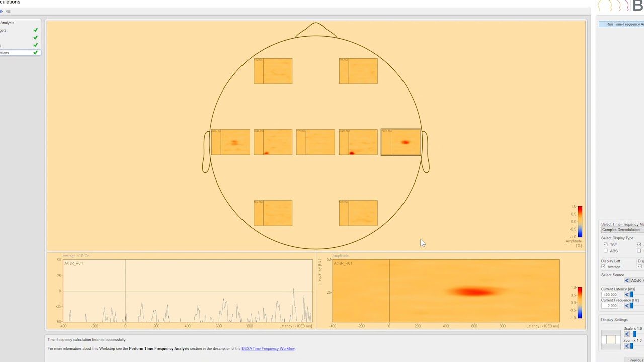Select the FrR_RC1 frontal right plot

coord(358,71)
